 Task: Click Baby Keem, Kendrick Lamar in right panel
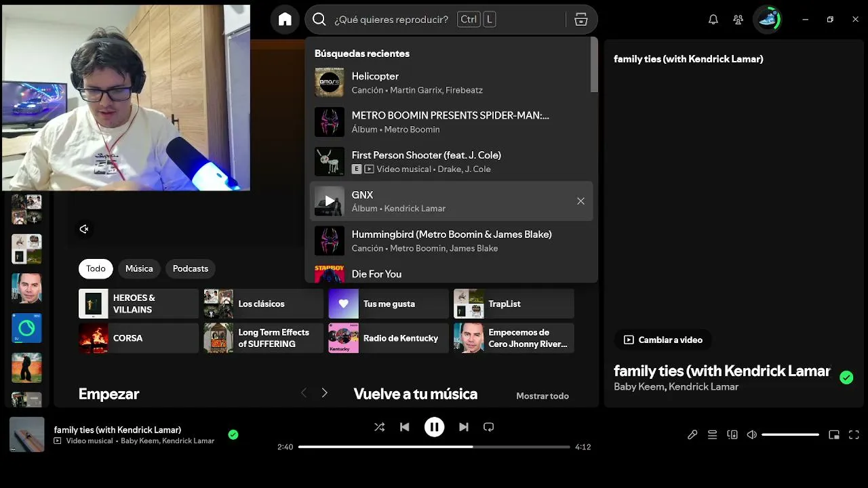click(676, 386)
